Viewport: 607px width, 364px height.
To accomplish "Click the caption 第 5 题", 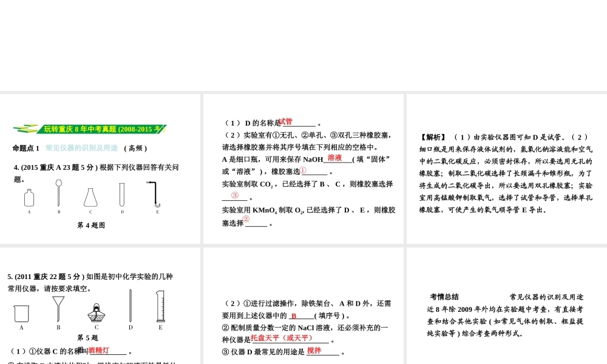I will point(88,338).
